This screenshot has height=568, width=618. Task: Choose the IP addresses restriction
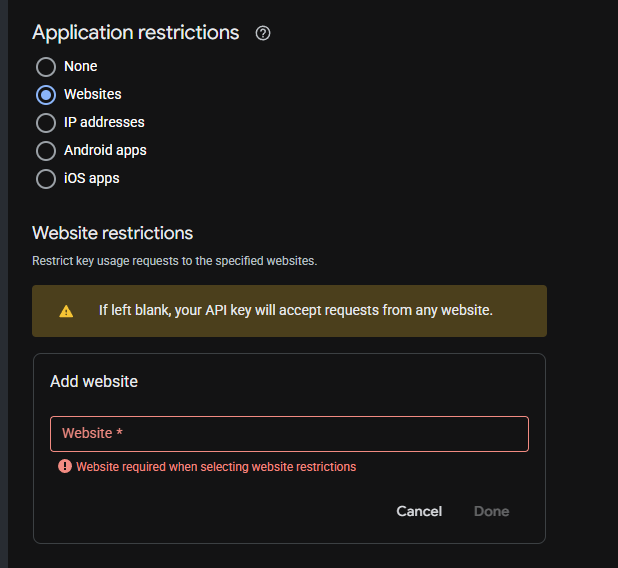[46, 123]
